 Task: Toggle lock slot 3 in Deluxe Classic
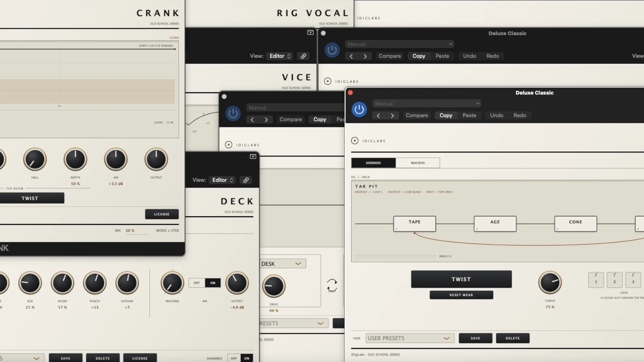633,280
